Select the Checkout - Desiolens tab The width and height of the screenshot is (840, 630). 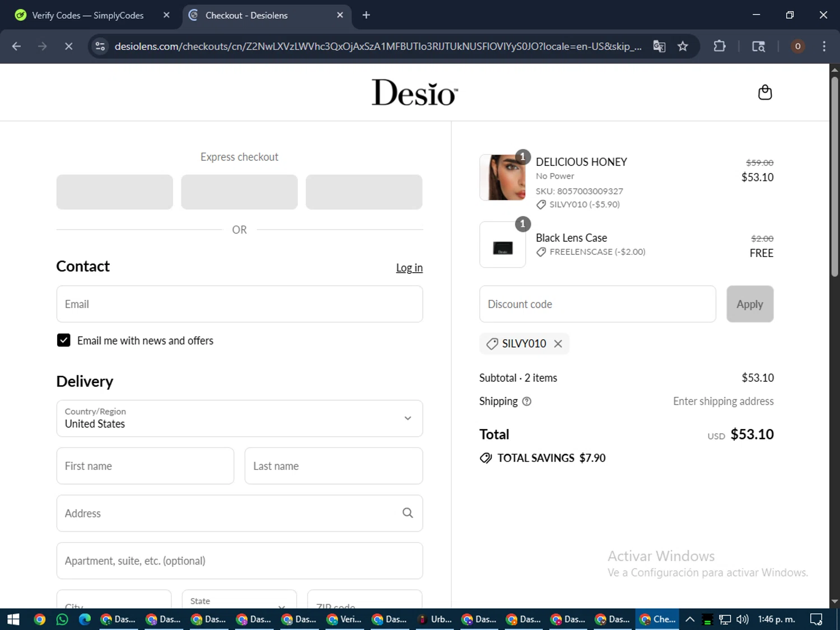pyautogui.click(x=246, y=15)
